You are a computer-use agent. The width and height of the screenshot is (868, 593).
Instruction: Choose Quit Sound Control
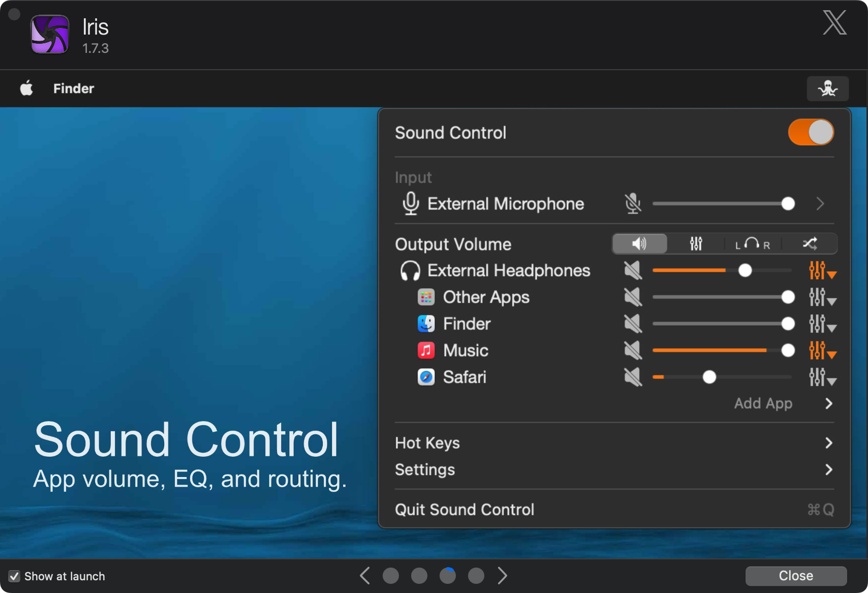464,510
